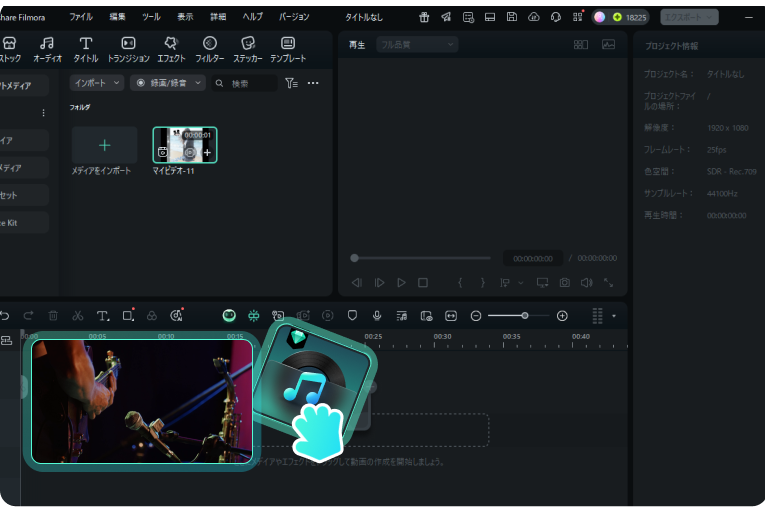
Task: Expand the インポート dropdown
Action: coord(96,83)
